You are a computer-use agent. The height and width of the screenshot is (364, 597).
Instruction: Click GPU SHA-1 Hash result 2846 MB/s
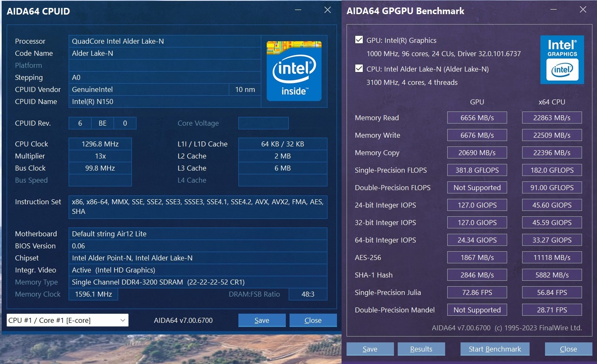(x=477, y=275)
